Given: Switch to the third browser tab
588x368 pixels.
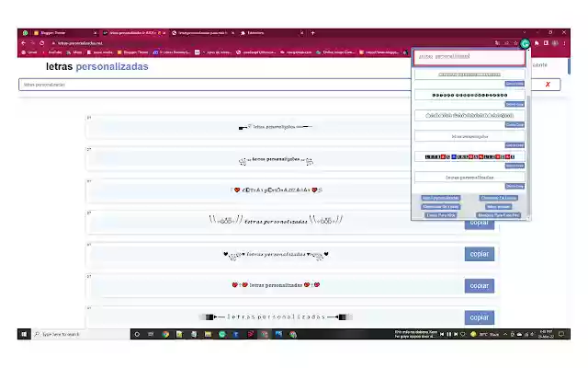Looking at the screenshot, I should [202, 33].
